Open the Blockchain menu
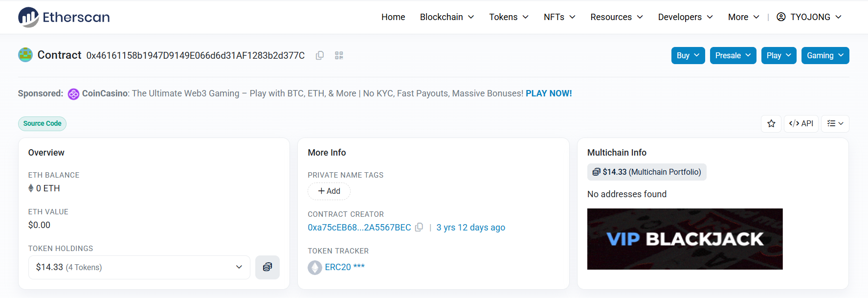This screenshot has height=298, width=868. click(x=447, y=17)
